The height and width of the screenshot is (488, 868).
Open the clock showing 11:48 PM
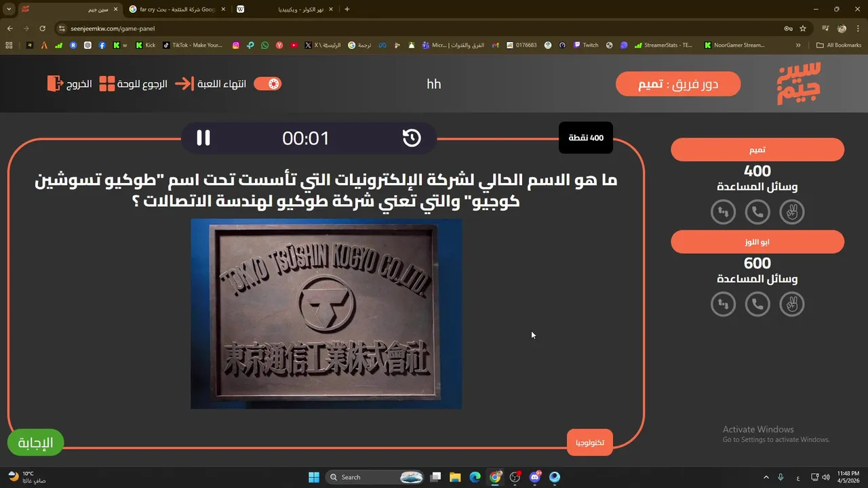coord(848,477)
